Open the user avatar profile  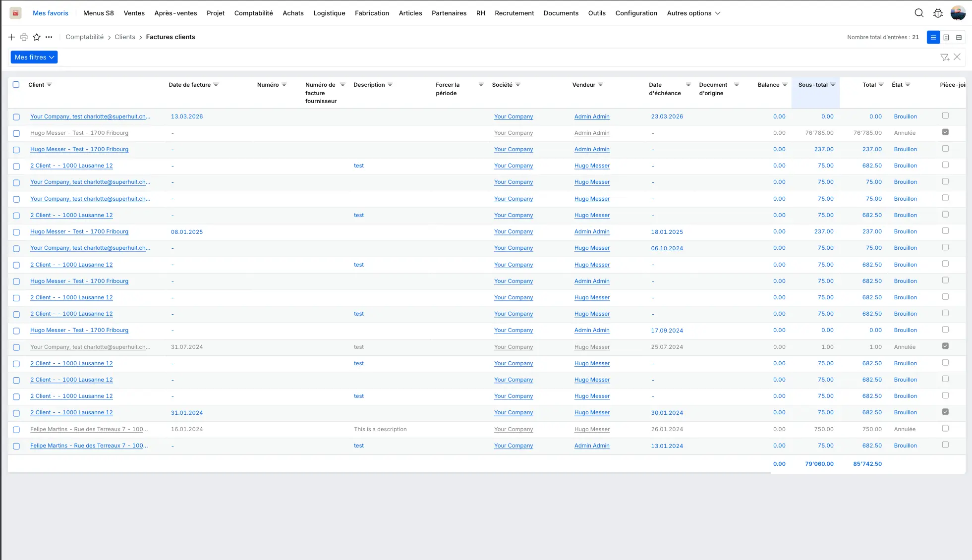(x=958, y=13)
